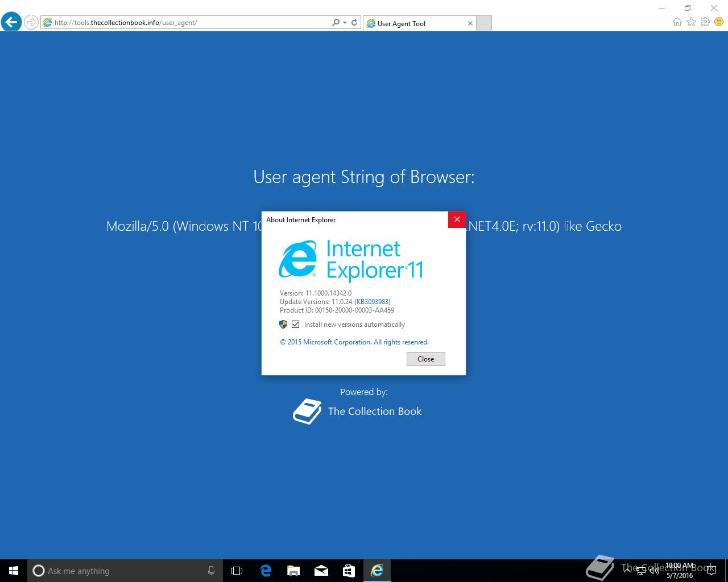Image resolution: width=728 pixels, height=582 pixels.
Task: Open the Windows Start menu
Action: (14, 571)
